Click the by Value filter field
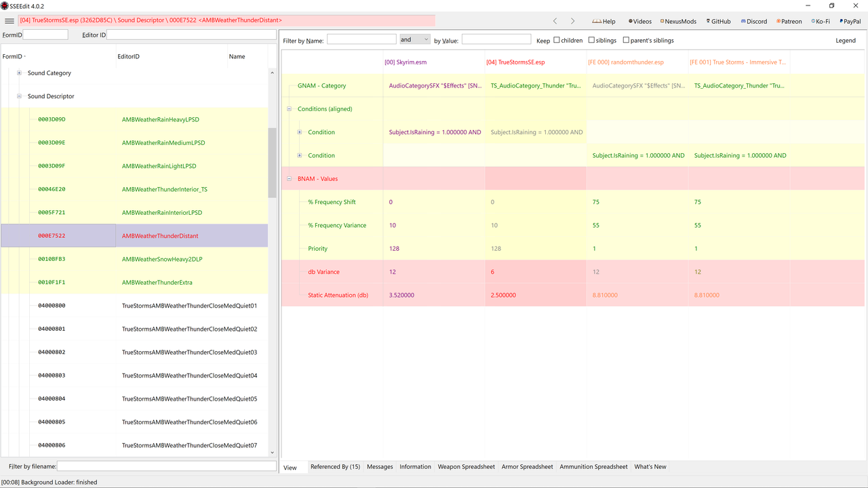Screen dimensions: 868x488 [x=496, y=40]
